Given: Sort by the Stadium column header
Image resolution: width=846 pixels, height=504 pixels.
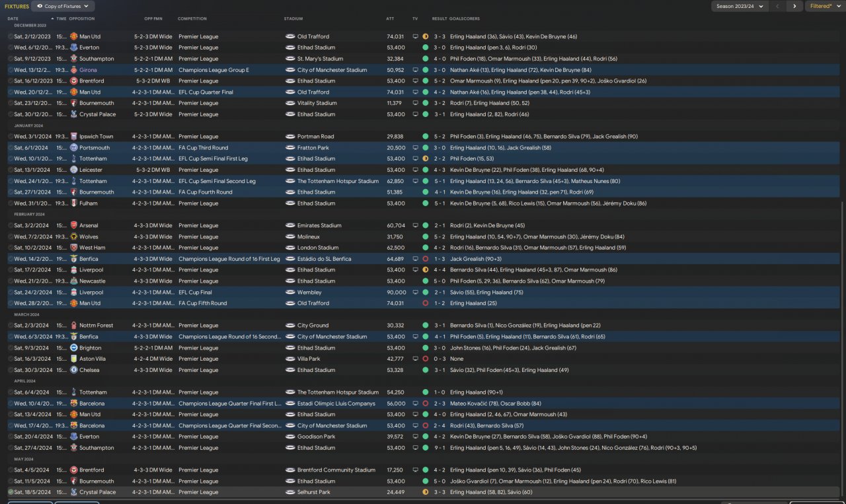Looking at the screenshot, I should [x=293, y=18].
